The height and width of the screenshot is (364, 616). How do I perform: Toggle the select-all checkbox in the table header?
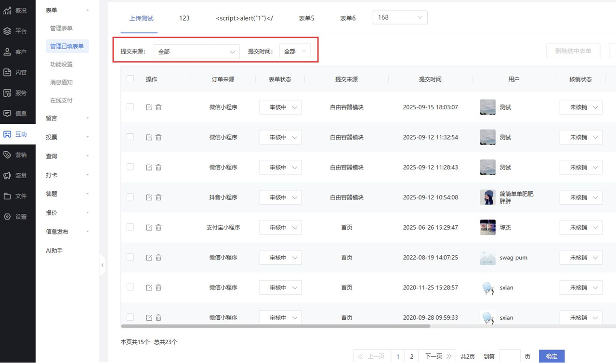coord(130,79)
